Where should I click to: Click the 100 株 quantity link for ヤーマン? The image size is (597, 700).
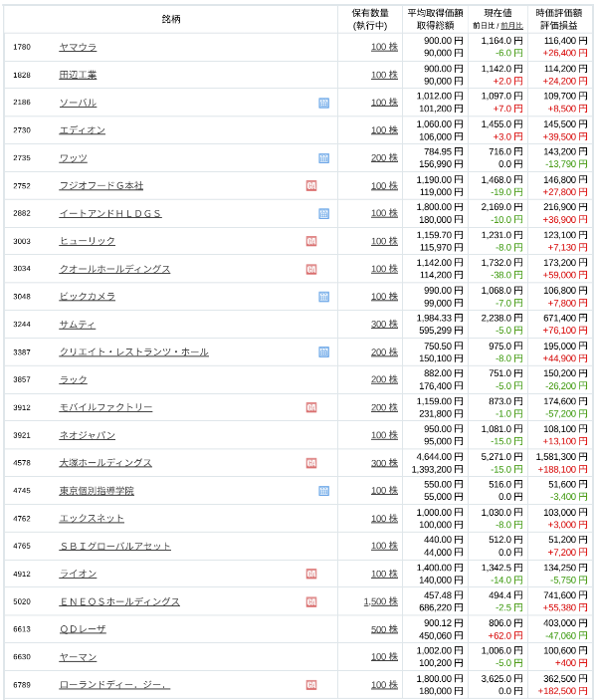tap(384, 657)
